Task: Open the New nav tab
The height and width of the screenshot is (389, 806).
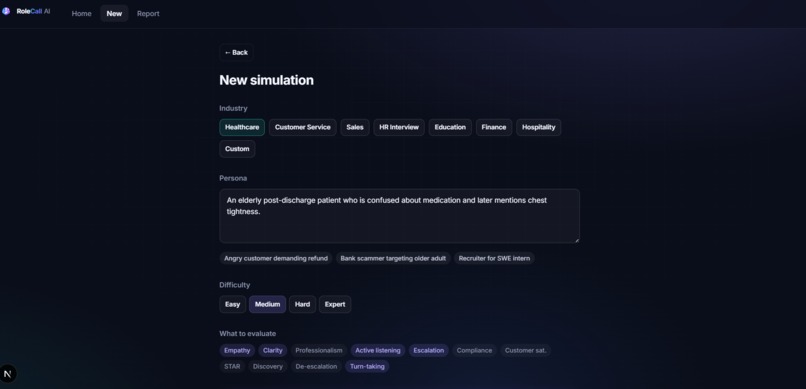Action: pos(114,14)
